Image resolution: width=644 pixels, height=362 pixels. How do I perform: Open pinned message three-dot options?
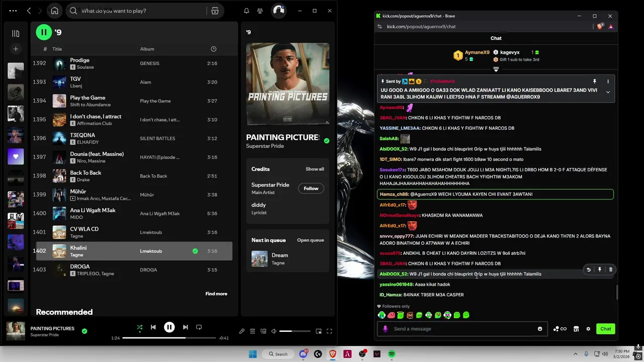tap(608, 81)
